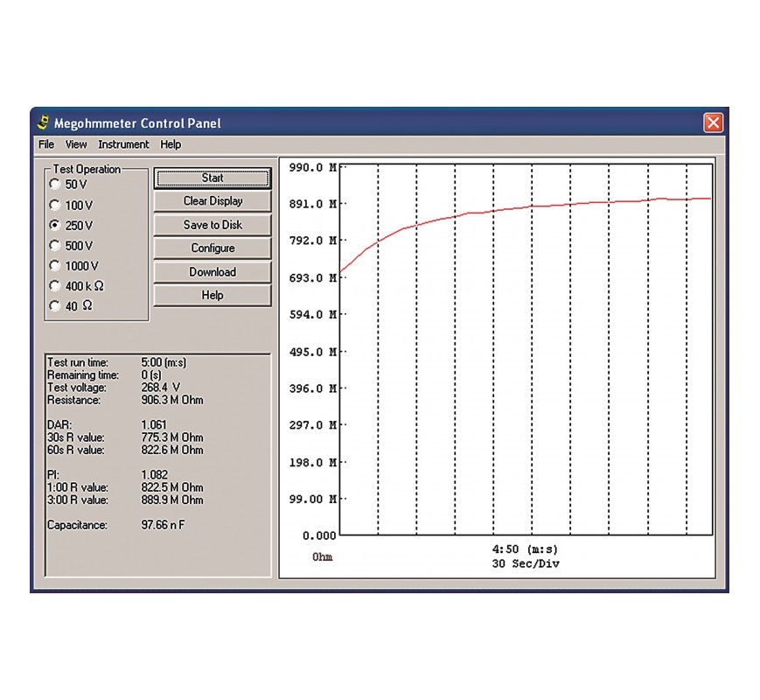Click the Test run time 5:00 (m:s)
Image resolution: width=760 pixels, height=700 pixels.
(x=164, y=363)
